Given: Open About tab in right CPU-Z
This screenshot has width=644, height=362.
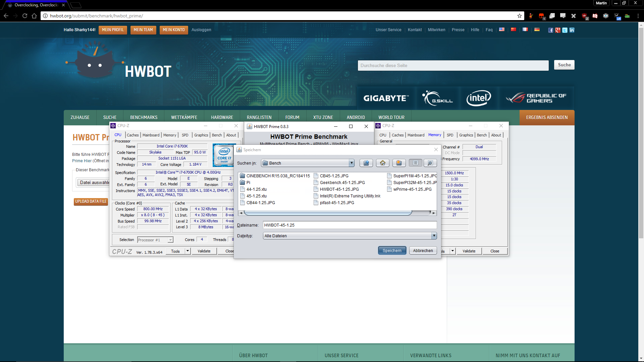Looking at the screenshot, I should point(496,135).
